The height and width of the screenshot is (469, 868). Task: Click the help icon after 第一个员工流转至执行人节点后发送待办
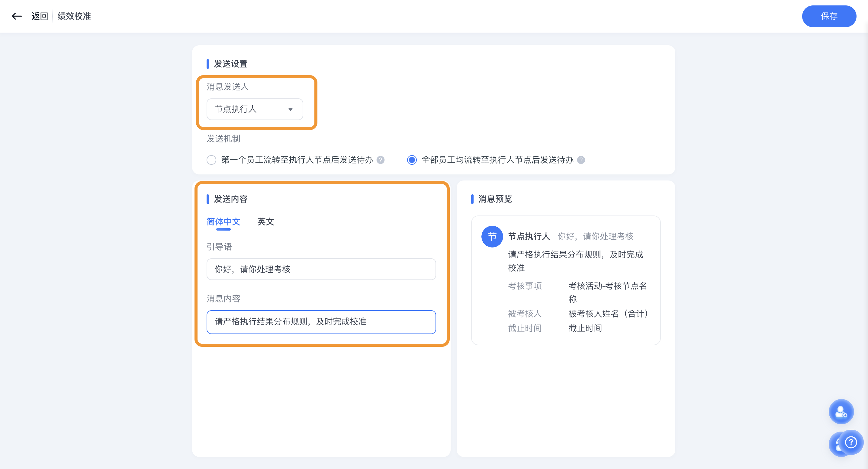[x=381, y=160]
